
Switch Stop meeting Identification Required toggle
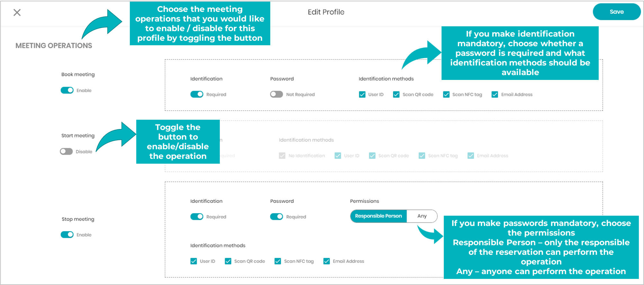pyautogui.click(x=197, y=217)
